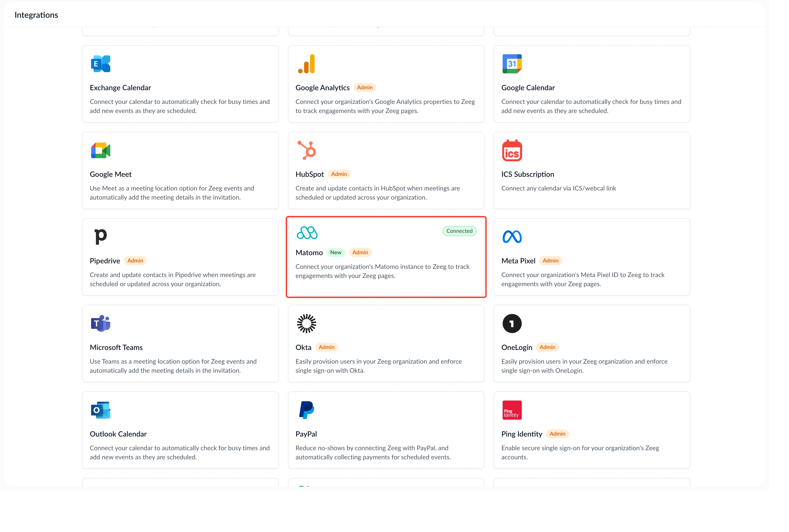
Task: Click the Google Calendar 31 icon
Action: (512, 64)
